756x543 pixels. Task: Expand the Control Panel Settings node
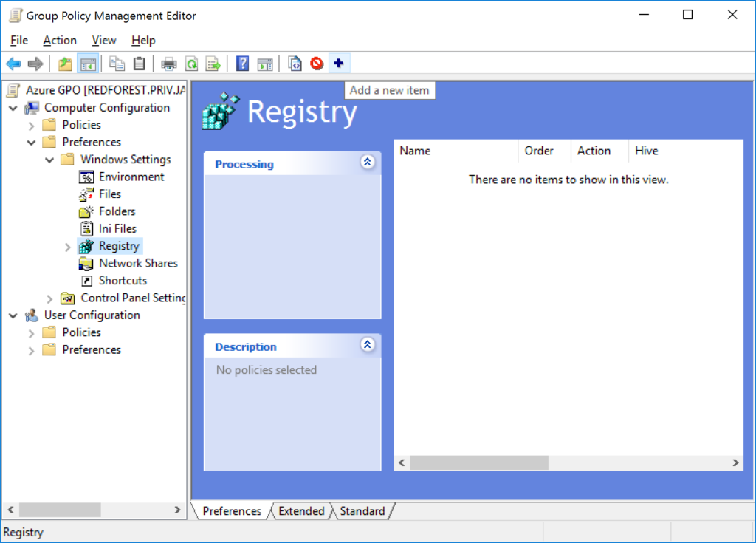(x=49, y=298)
